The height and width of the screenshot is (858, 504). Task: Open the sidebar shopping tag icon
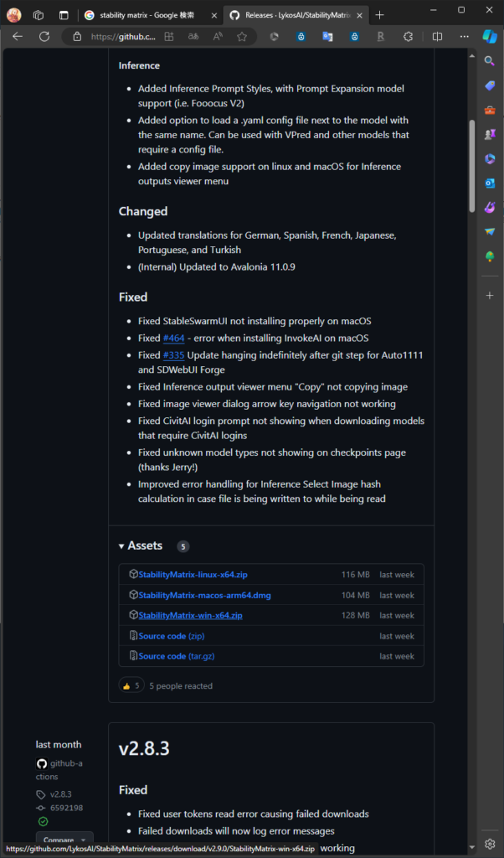490,85
